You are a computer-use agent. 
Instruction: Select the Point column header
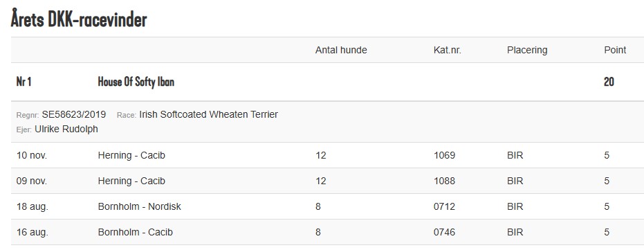615,50
